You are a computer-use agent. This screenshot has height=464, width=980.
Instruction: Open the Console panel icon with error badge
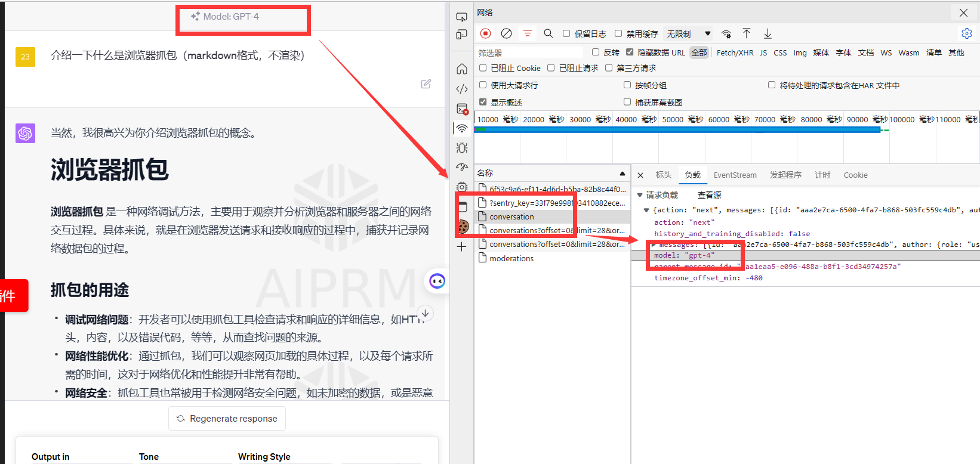(x=462, y=109)
